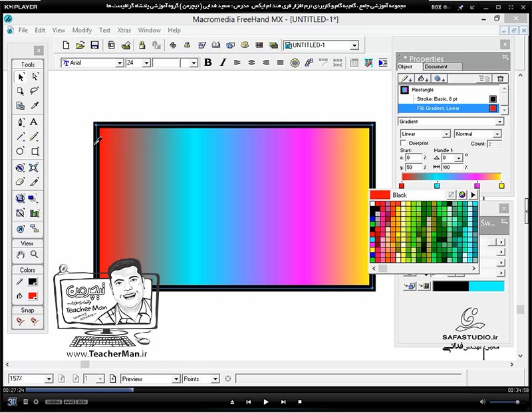532x413 pixels.
Task: Open the Points units dropdown
Action: click(x=215, y=379)
